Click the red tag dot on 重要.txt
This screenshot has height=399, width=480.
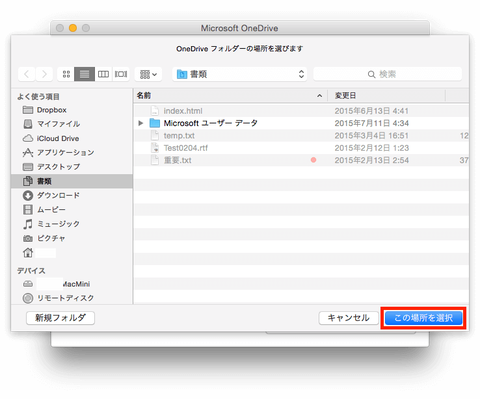313,160
